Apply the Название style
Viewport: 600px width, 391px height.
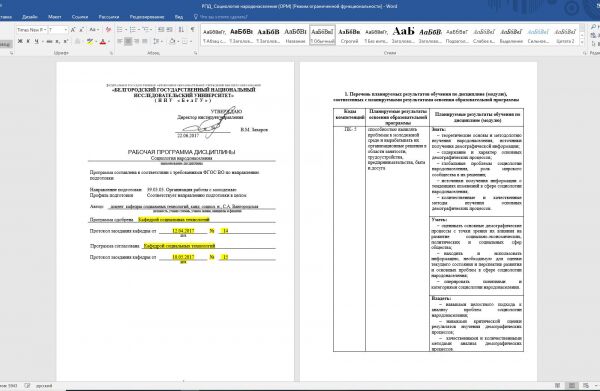pos(295,35)
